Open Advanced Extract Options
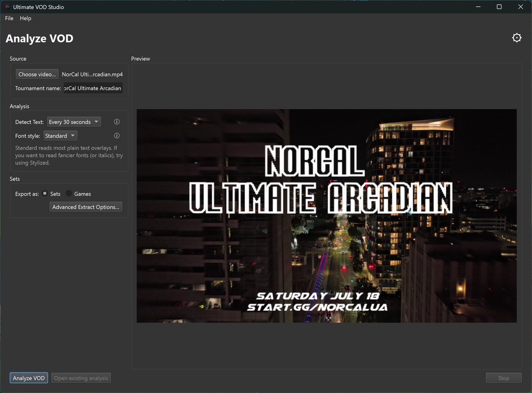Screen dimensions: 532x393 (x=86, y=207)
